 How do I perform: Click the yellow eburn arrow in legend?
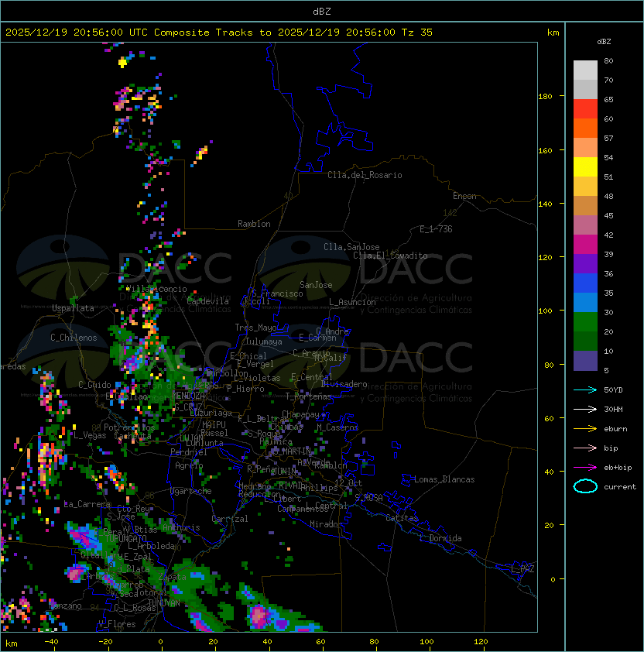[585, 429]
